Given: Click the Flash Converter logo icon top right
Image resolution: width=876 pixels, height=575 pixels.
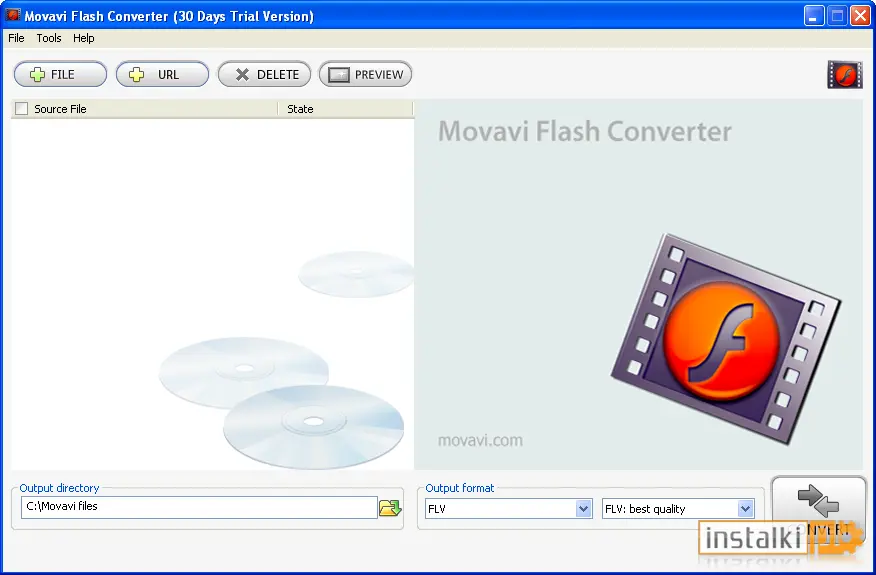Looking at the screenshot, I should coord(845,75).
